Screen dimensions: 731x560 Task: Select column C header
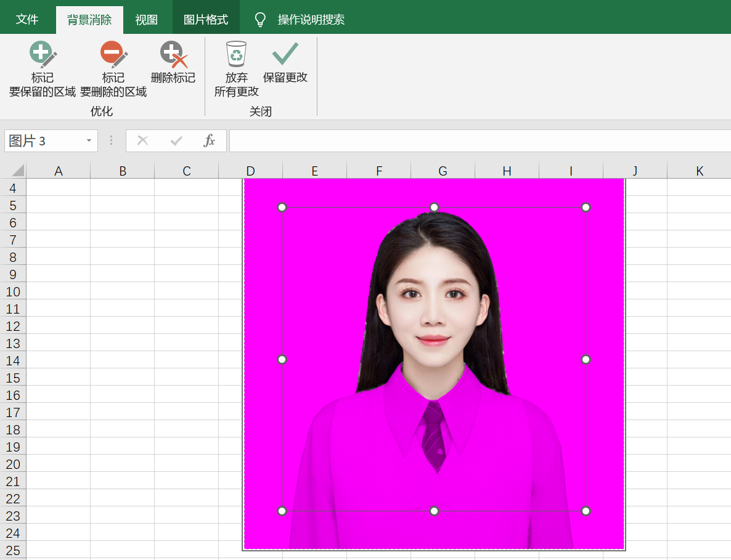coord(187,171)
